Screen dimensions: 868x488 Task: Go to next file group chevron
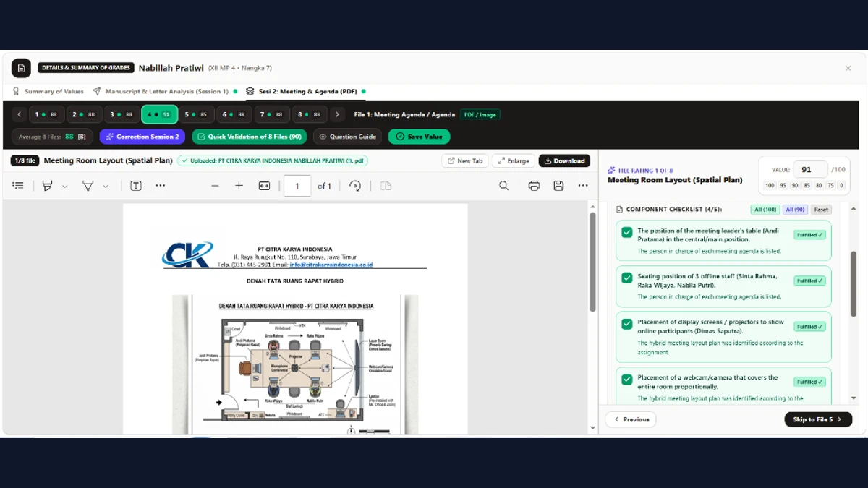click(337, 114)
